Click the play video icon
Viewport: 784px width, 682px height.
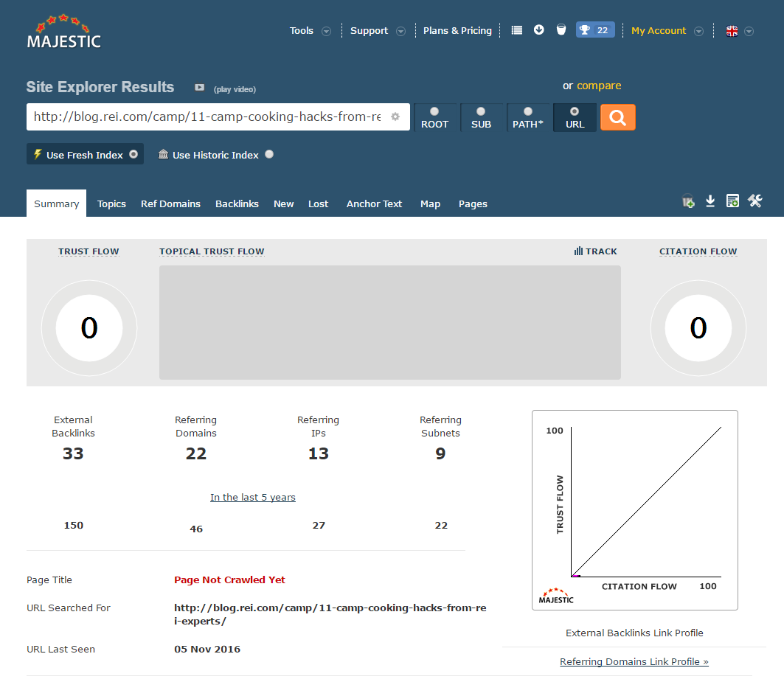[199, 88]
